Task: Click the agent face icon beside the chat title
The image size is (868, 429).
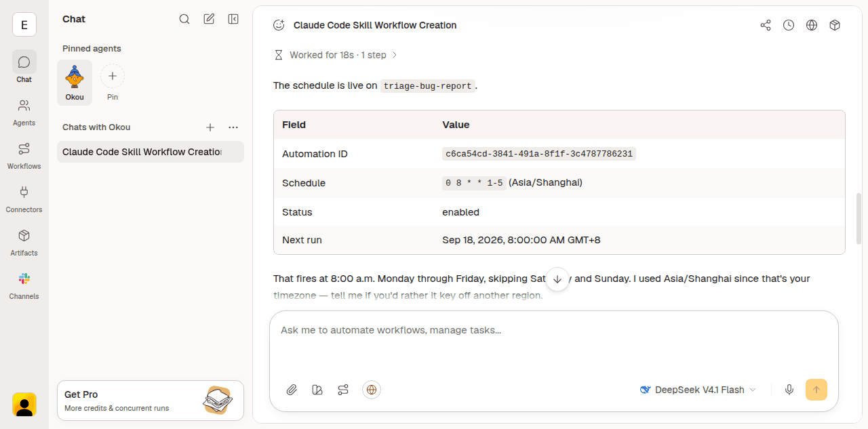Action: click(x=279, y=25)
